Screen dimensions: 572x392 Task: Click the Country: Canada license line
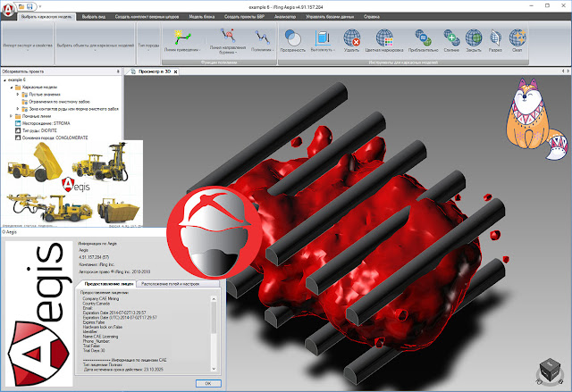97,304
